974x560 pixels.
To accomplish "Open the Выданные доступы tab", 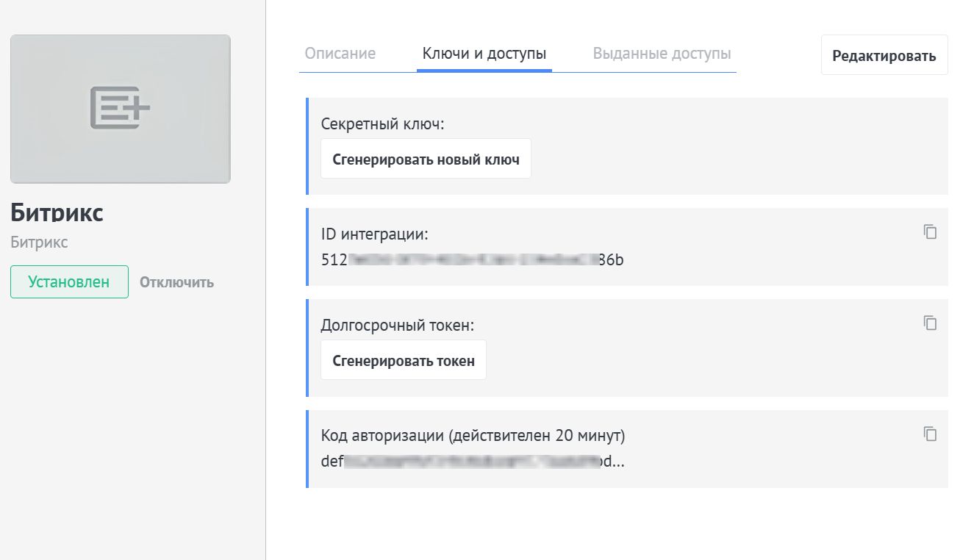I will [661, 53].
